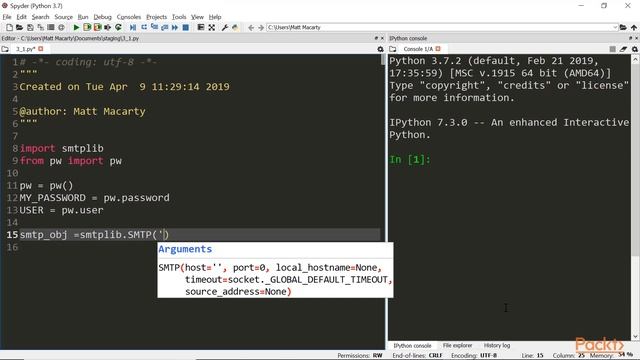
Task: Open IPython console options gear icon
Action: coord(635,49)
